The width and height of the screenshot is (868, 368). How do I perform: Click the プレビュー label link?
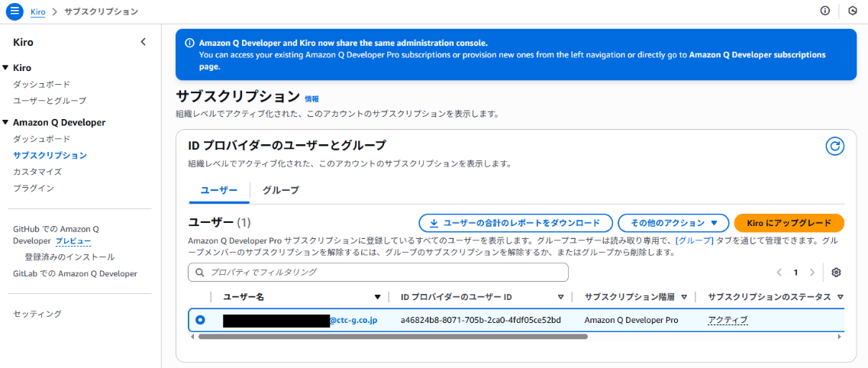click(x=73, y=241)
